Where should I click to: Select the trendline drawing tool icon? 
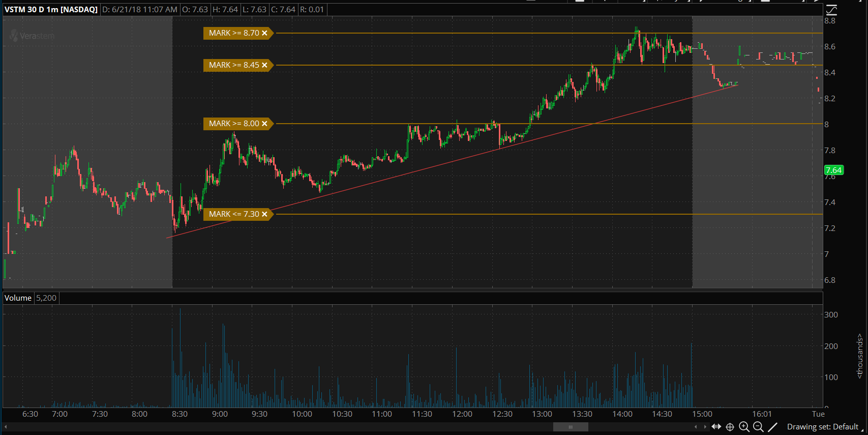(772, 427)
